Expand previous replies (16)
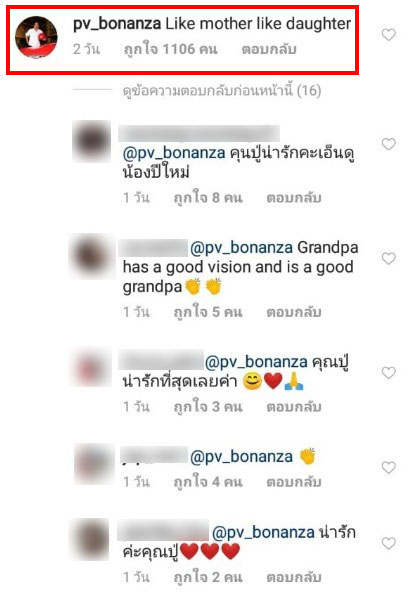 [x=222, y=91]
